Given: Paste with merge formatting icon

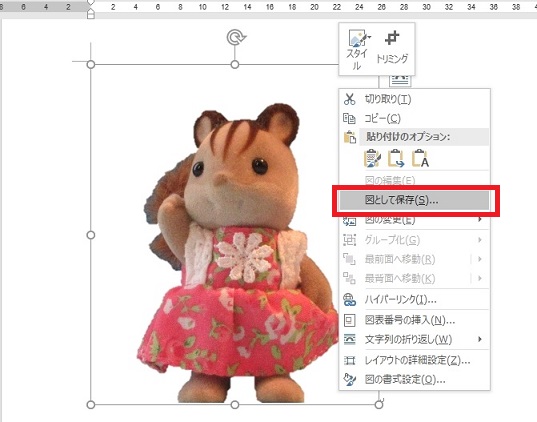Looking at the screenshot, I should point(396,159).
